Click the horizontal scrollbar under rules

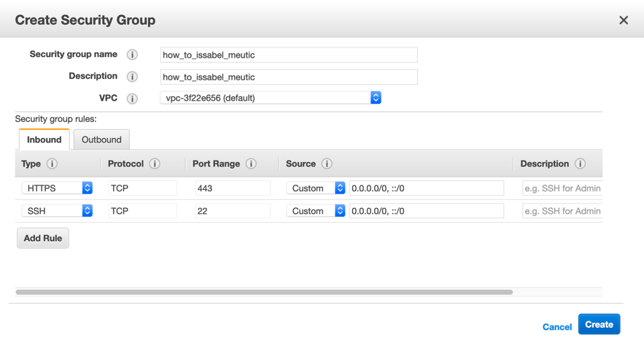click(264, 292)
